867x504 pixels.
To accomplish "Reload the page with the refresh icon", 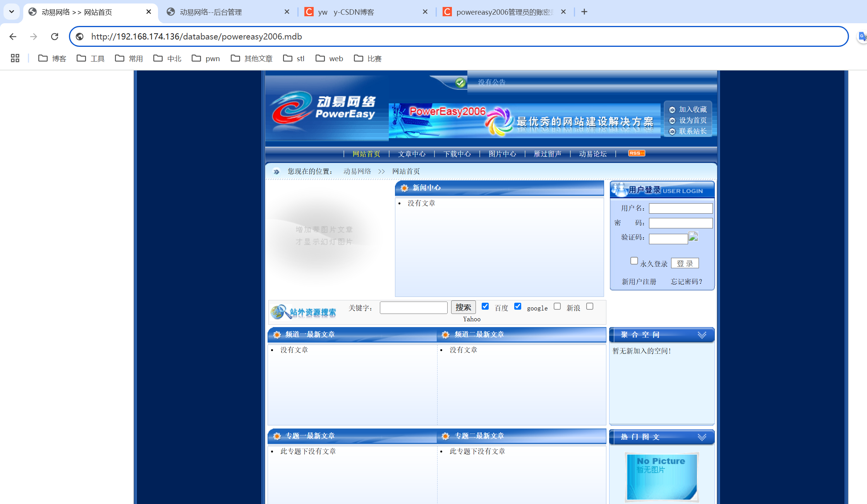I will point(55,36).
